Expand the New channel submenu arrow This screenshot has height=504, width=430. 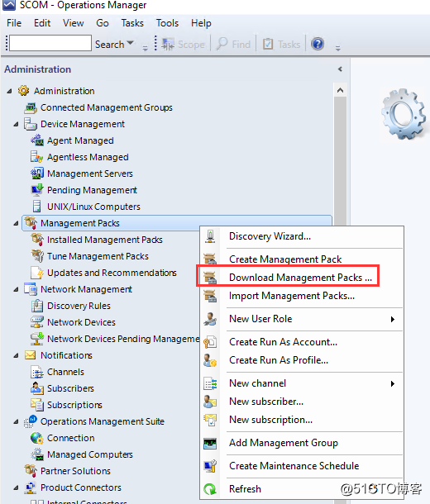392,384
